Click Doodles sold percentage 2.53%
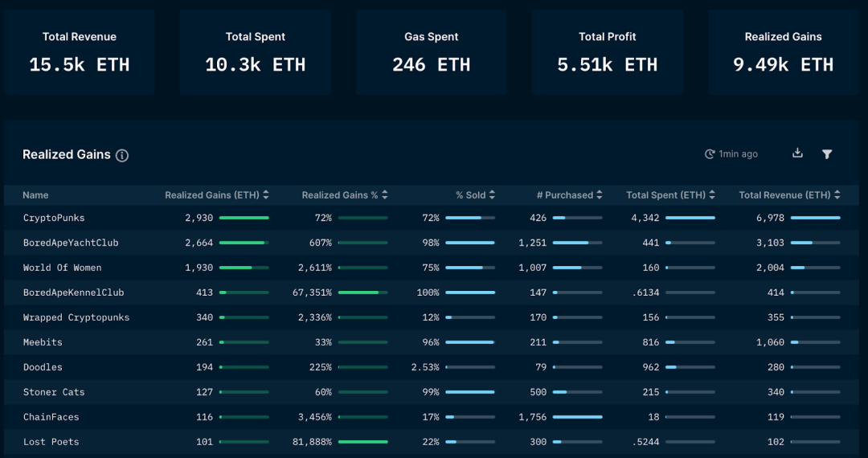The width and height of the screenshot is (868, 458). tap(425, 367)
